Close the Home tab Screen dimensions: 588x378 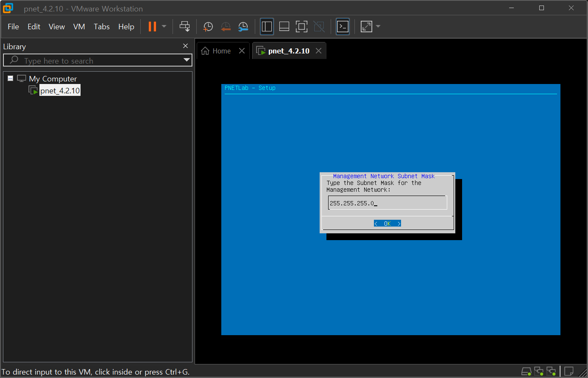point(242,51)
